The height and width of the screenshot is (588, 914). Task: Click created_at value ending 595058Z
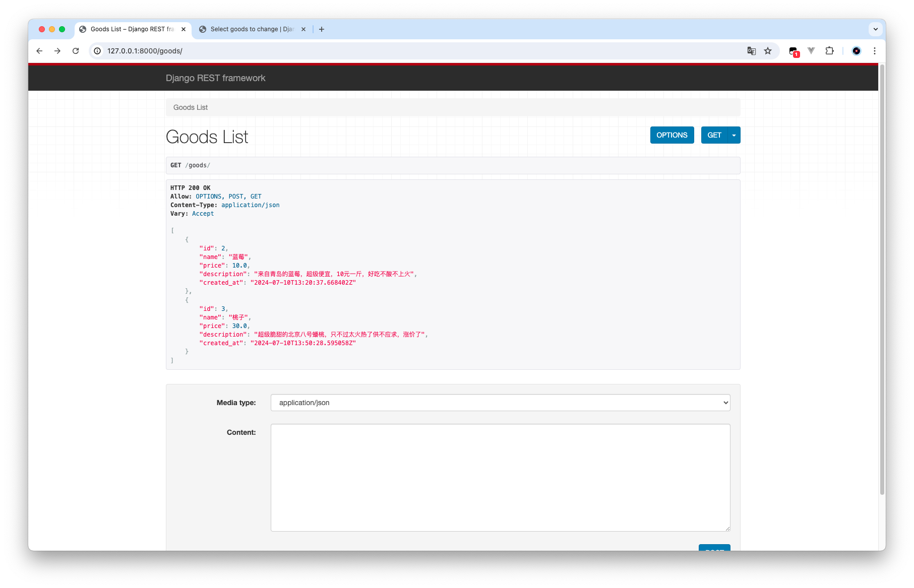tap(303, 343)
